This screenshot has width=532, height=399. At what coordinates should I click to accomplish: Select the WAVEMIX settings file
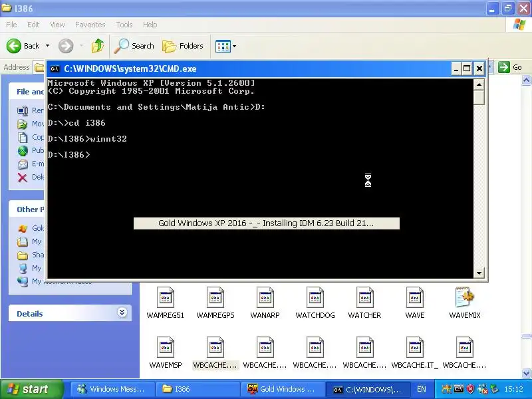click(464, 303)
